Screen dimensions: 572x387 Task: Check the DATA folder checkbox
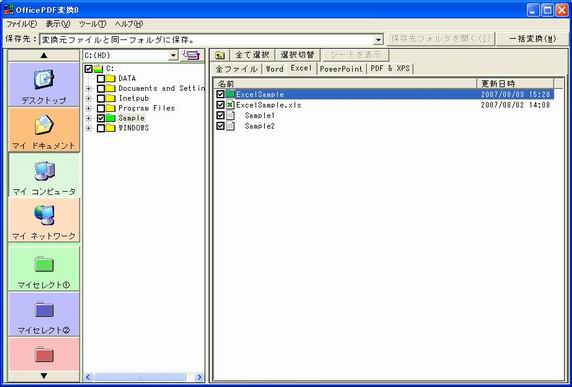[x=101, y=78]
